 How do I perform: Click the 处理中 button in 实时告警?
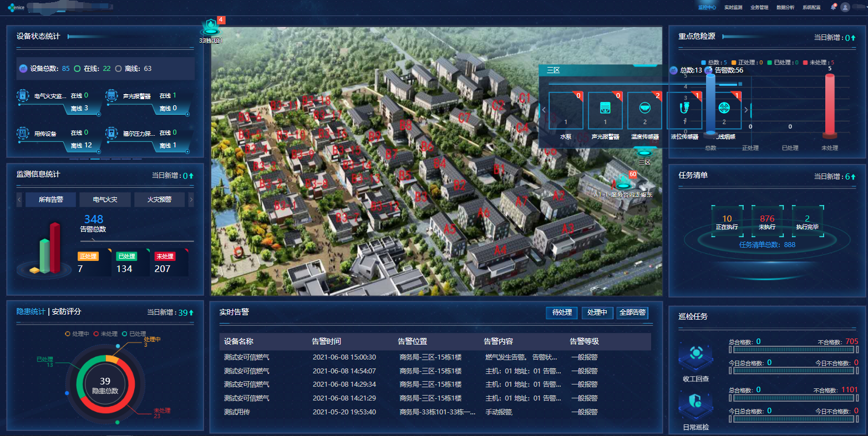597,312
